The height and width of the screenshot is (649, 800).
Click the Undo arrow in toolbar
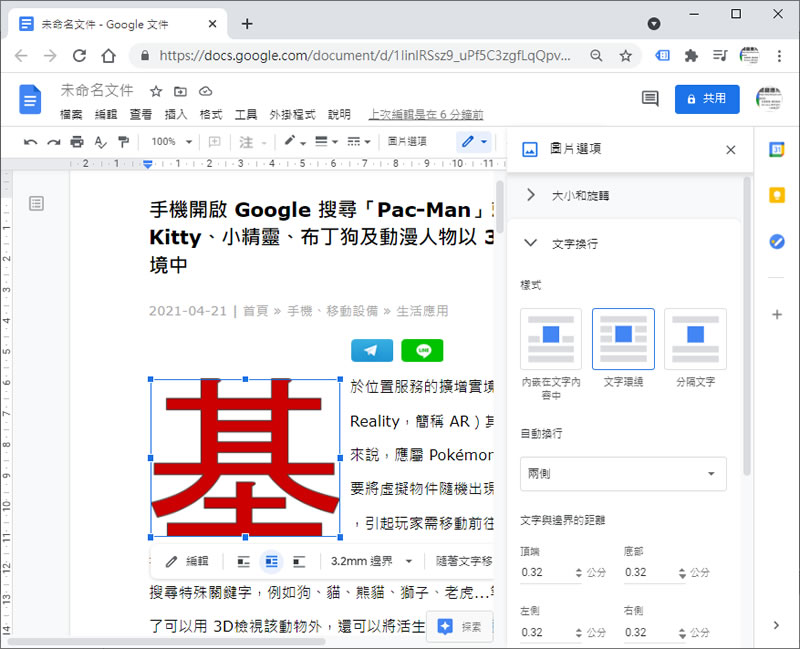(30, 142)
